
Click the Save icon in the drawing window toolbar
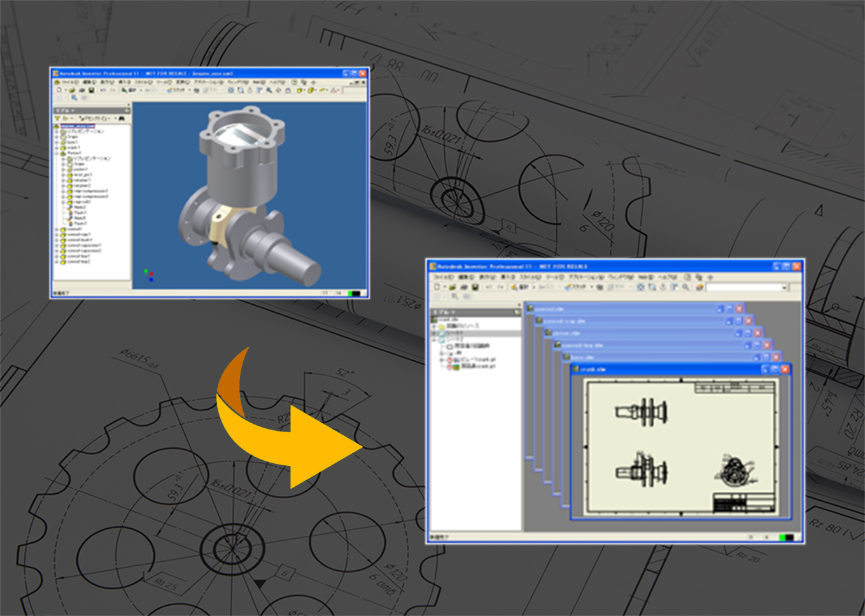(x=475, y=288)
